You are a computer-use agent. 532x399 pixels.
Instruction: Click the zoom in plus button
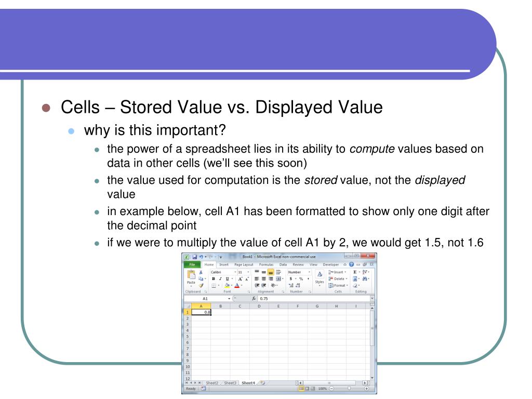366,389
